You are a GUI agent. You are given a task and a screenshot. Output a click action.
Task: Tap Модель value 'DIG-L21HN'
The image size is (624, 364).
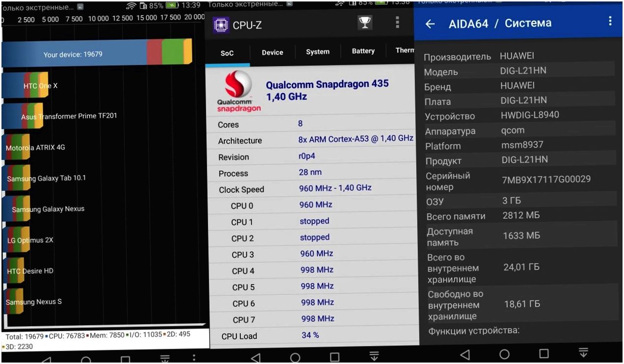coord(523,71)
